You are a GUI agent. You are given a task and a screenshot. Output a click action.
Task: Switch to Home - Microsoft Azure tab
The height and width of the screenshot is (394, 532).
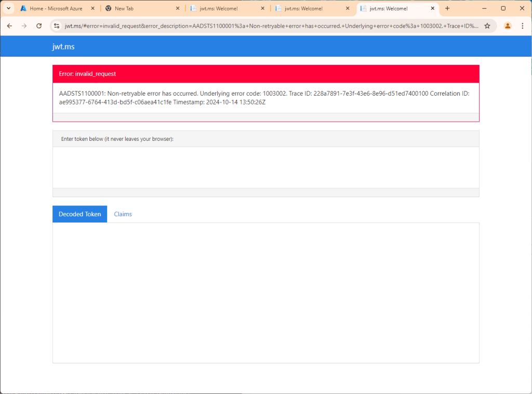pyautogui.click(x=57, y=8)
